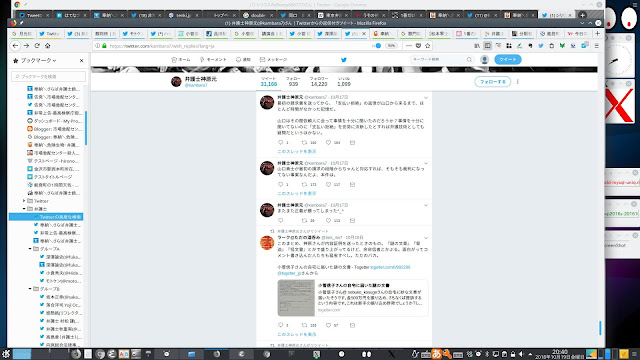Go back with Firefox back arrow

tap(16, 46)
